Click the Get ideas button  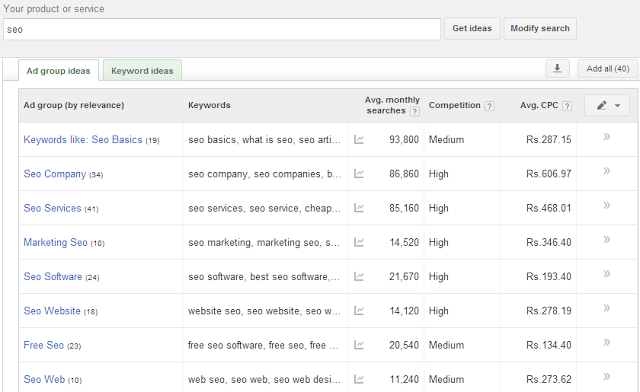click(472, 29)
